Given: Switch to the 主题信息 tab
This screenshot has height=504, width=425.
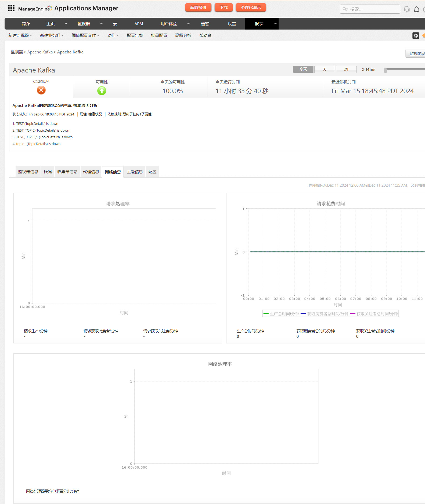Looking at the screenshot, I should tap(135, 172).
